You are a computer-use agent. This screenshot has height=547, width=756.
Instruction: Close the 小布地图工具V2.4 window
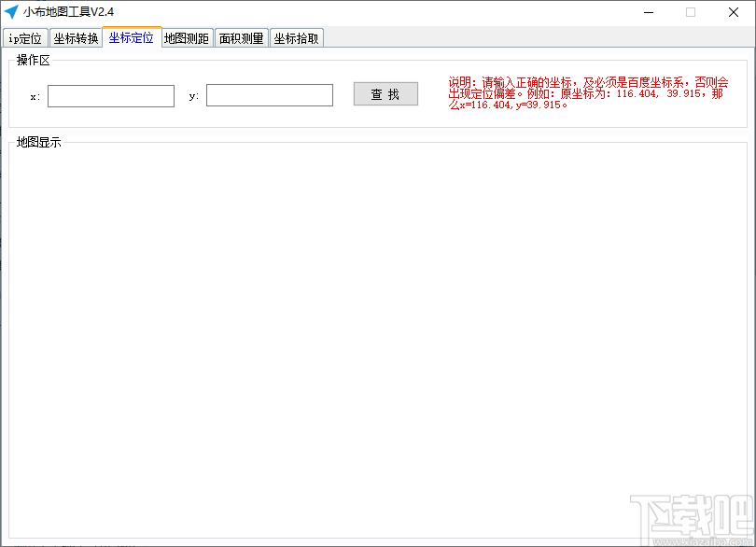coord(734,12)
